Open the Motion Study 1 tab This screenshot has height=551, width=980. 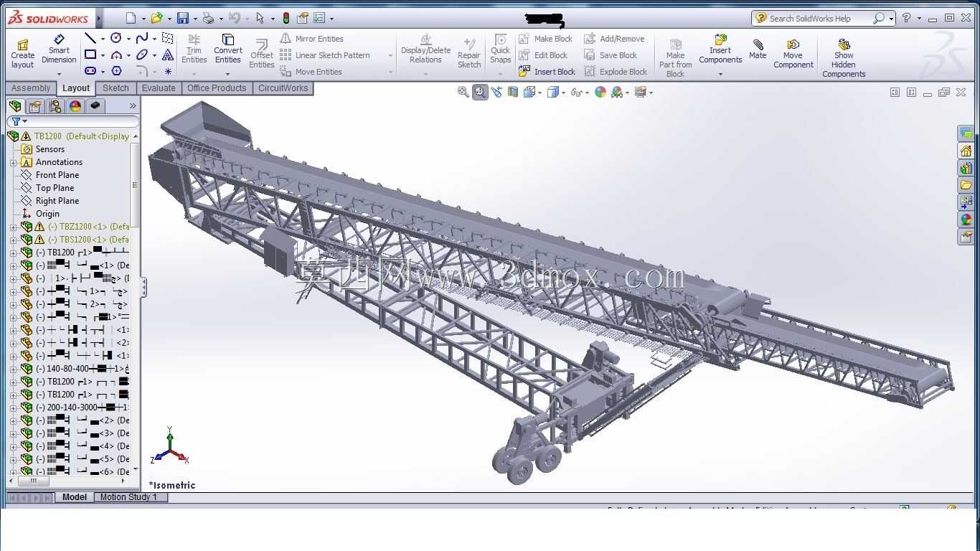click(x=128, y=497)
